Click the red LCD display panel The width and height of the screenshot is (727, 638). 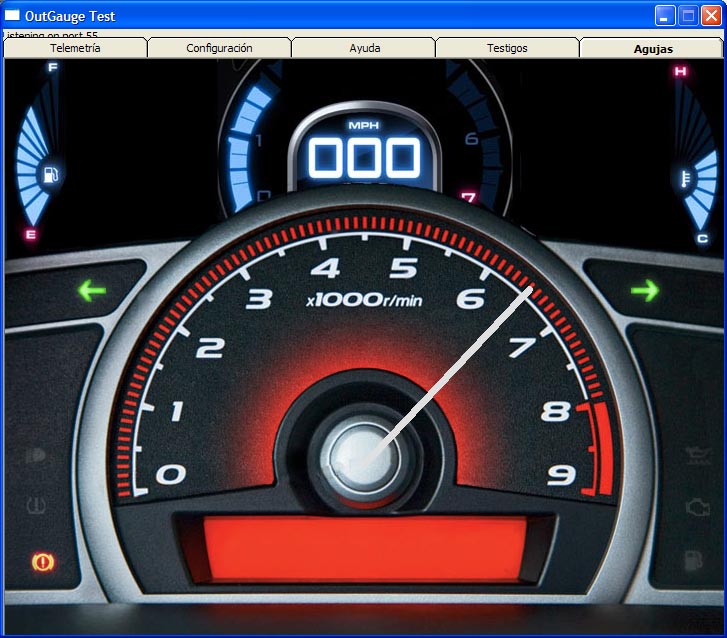365,549
